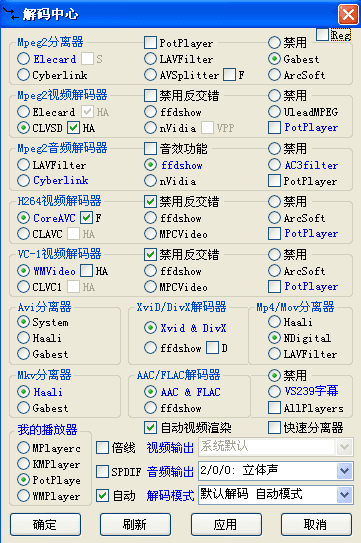Uncheck 自动 decoding checkbox
Screen dimensions: 361x543
pos(103,496)
